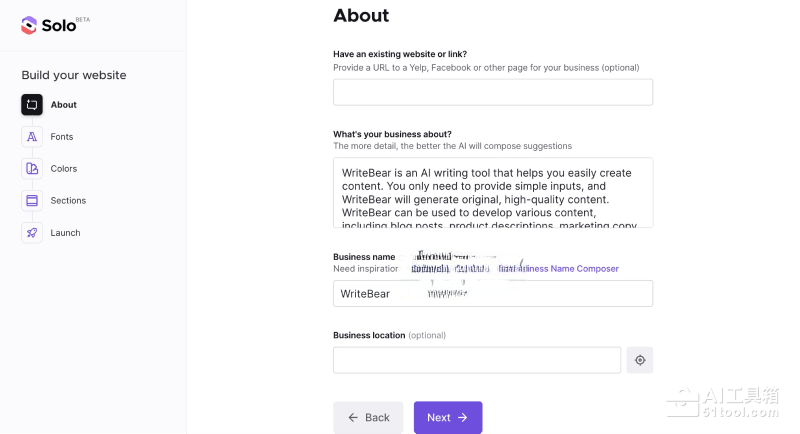This screenshot has height=434, width=800.
Task: Click the Launch rocket icon
Action: [32, 233]
